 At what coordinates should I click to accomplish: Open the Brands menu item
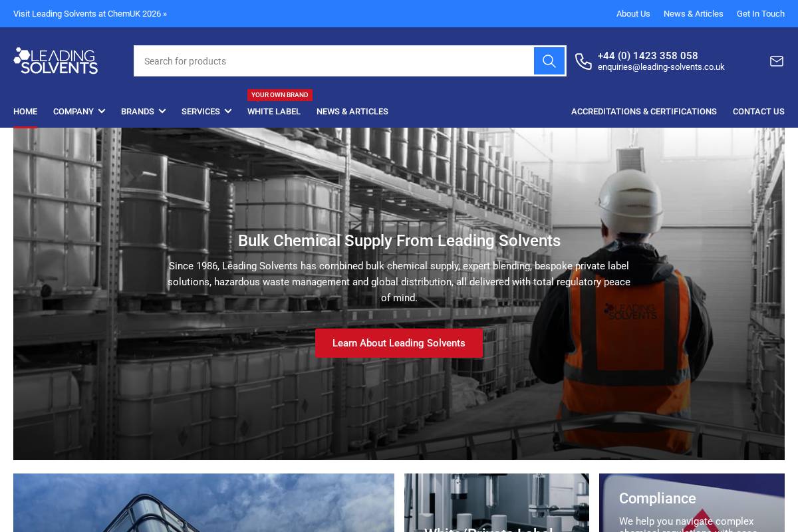point(138,112)
